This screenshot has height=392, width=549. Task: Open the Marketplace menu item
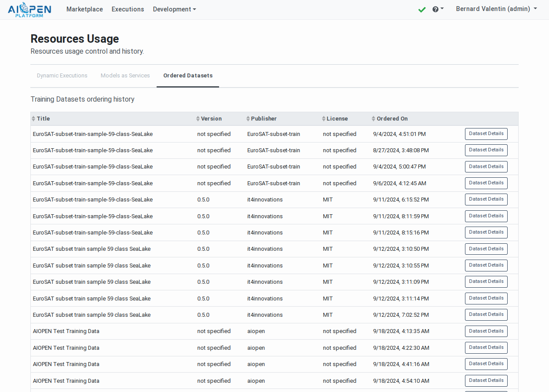(84, 9)
